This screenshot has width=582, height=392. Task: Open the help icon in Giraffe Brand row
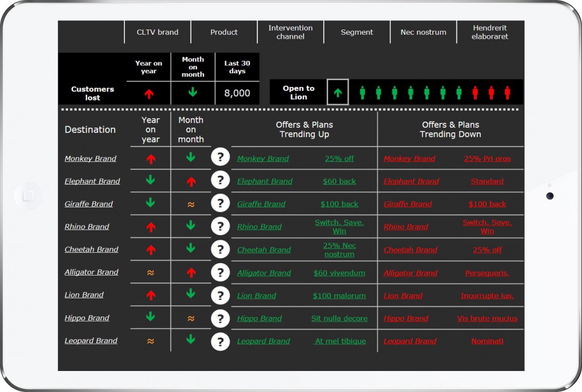(x=220, y=203)
